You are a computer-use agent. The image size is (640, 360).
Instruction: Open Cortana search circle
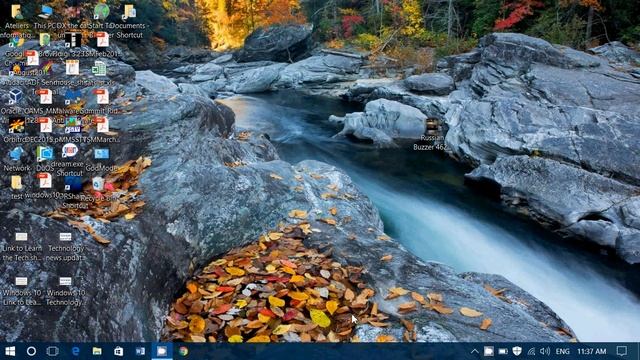31,351
